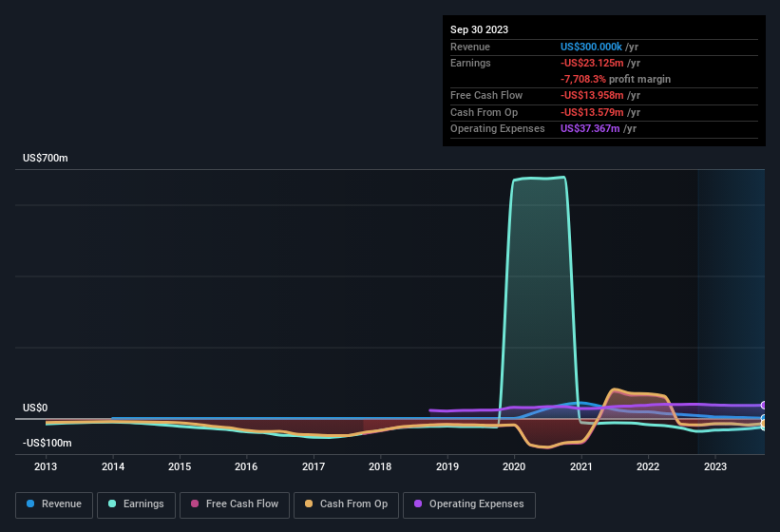The height and width of the screenshot is (532, 780).
Task: Click the teal Earnings legend dot
Action: point(112,503)
